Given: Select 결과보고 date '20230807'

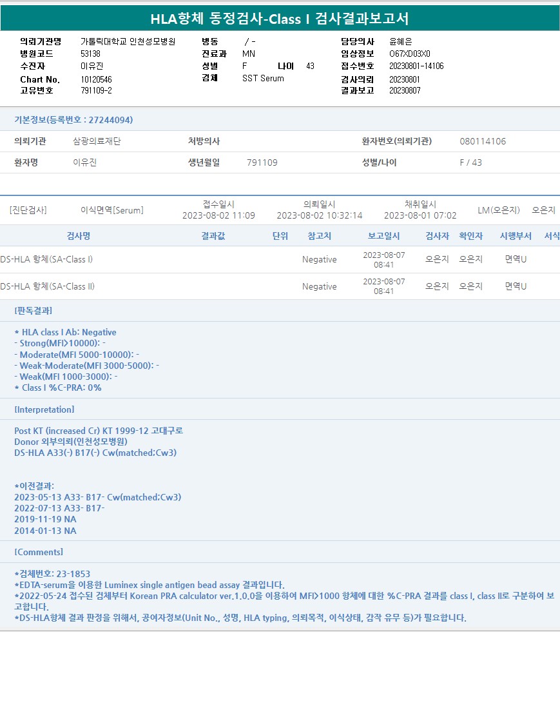Looking at the screenshot, I should pos(405,90).
